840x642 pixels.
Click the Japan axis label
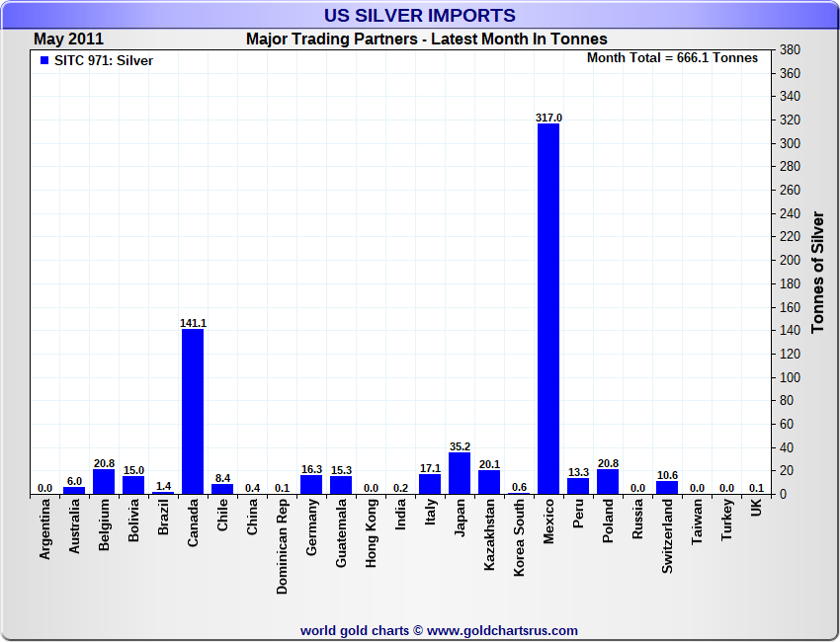(x=460, y=518)
